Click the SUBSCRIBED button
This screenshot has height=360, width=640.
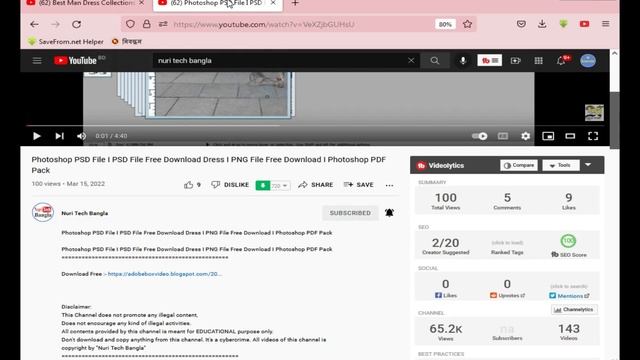(x=350, y=213)
